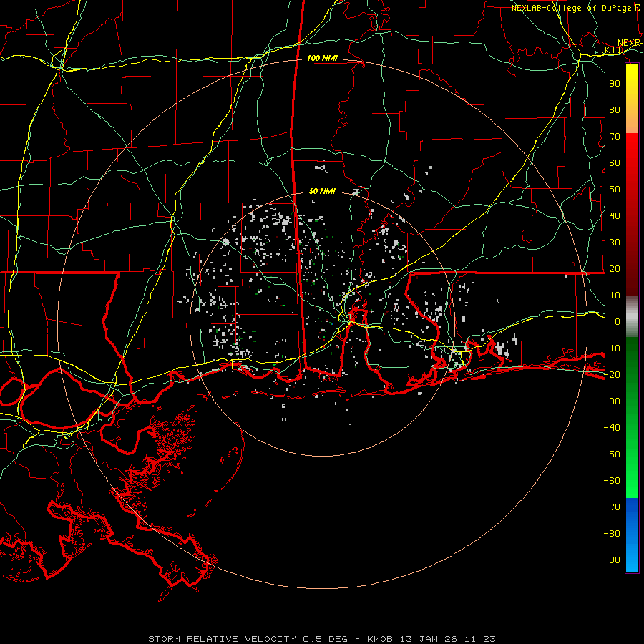Click the positive 20 scale value
The width and height of the screenshot is (644, 644).
click(x=615, y=269)
